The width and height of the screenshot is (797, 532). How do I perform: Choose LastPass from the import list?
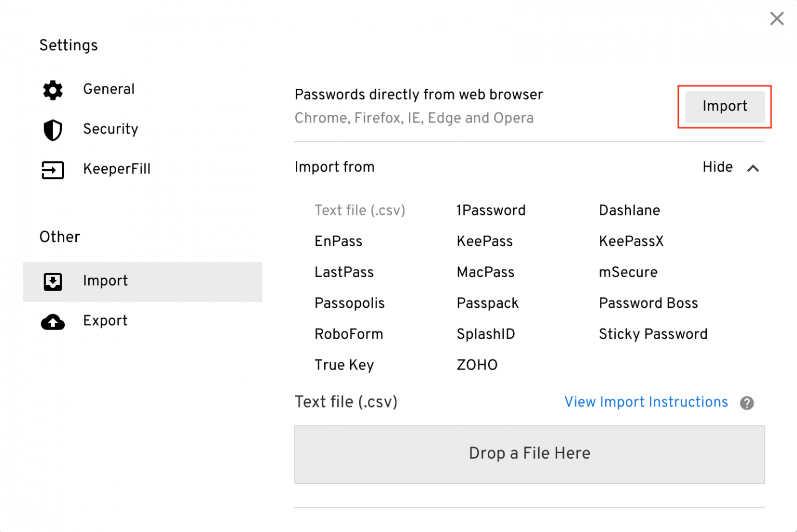(x=344, y=272)
